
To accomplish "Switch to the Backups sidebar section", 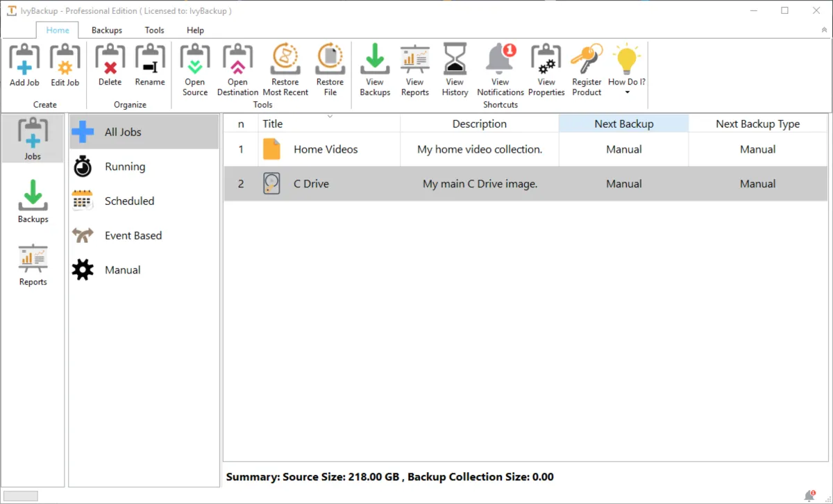I will coord(33,201).
